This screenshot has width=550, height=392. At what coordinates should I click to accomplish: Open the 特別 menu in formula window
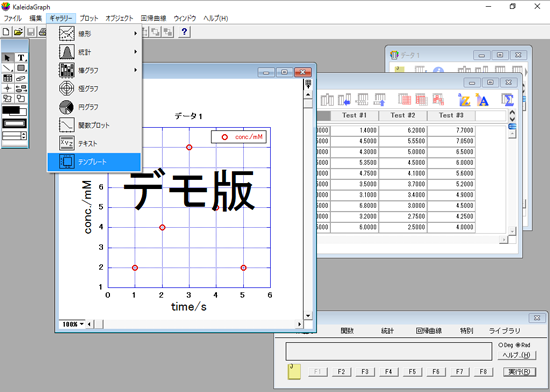pos(467,331)
